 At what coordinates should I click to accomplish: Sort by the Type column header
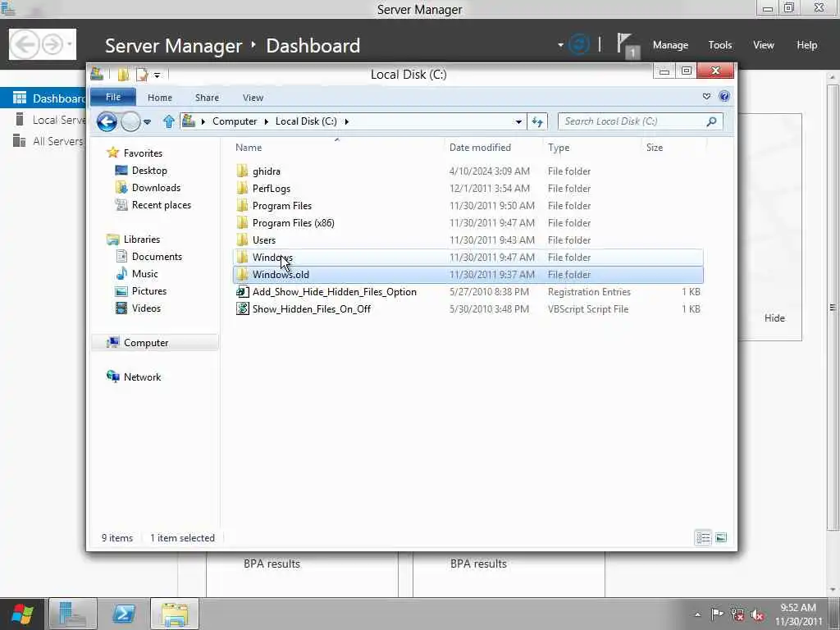[x=558, y=148]
